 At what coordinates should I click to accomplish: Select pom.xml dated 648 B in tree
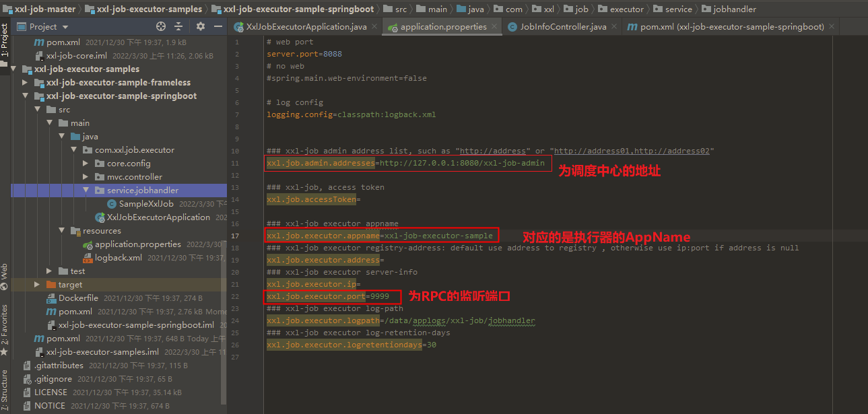pos(64,339)
